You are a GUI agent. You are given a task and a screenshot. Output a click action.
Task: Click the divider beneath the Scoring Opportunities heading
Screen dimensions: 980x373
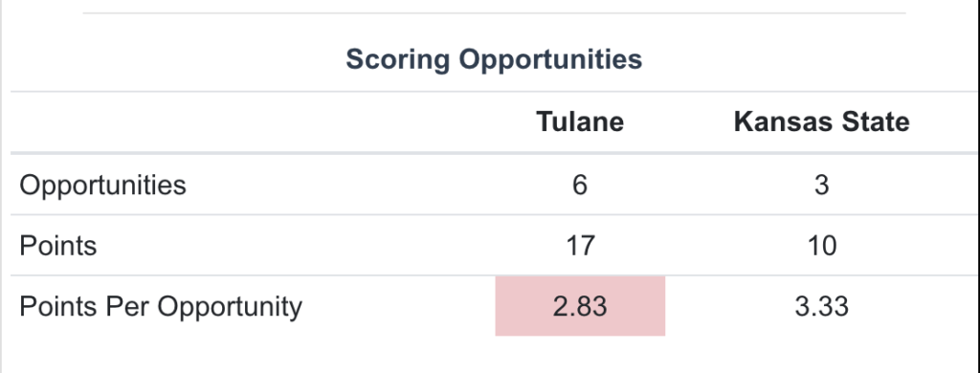point(494,92)
